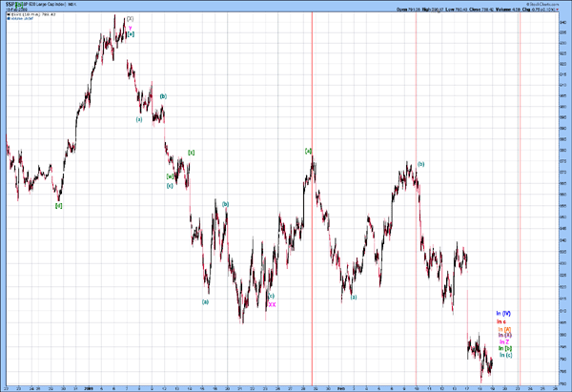Select the green In [b] legend entry
The height and width of the screenshot is (392, 572).
coord(504,348)
